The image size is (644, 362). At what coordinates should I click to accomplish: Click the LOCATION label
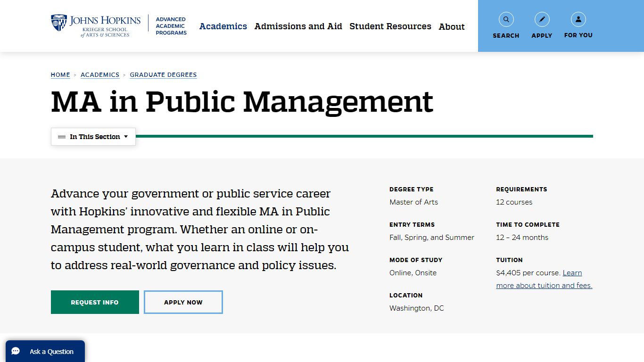coord(406,296)
